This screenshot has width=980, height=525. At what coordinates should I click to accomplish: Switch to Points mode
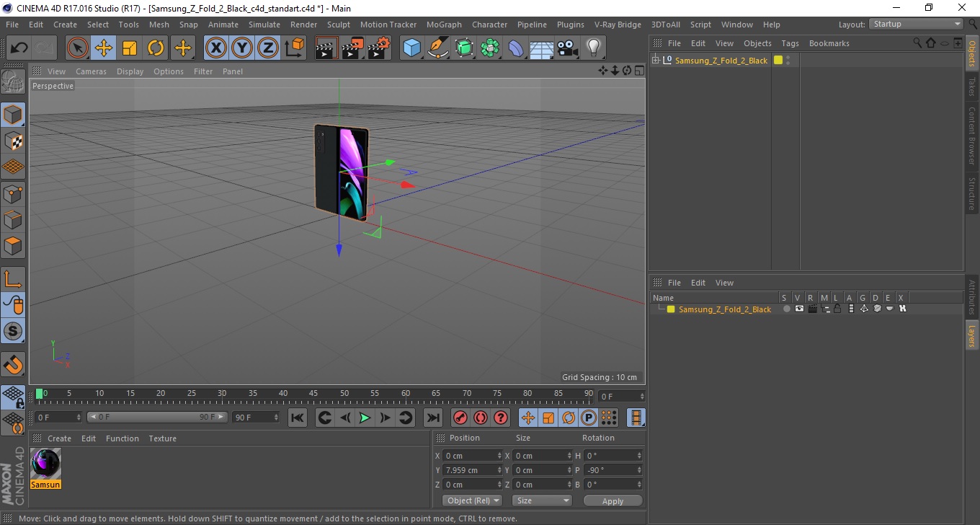[13, 193]
